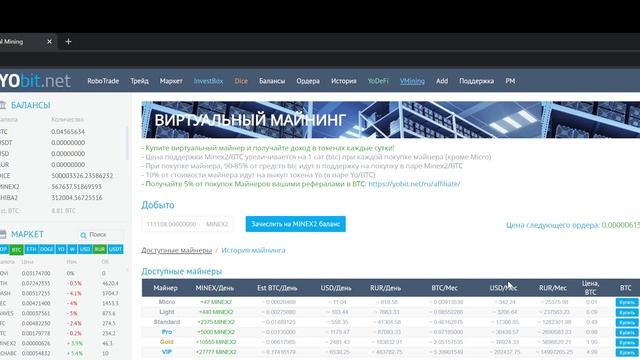
Task: Click the mined amount MINEX2 input field
Action: tap(187, 224)
